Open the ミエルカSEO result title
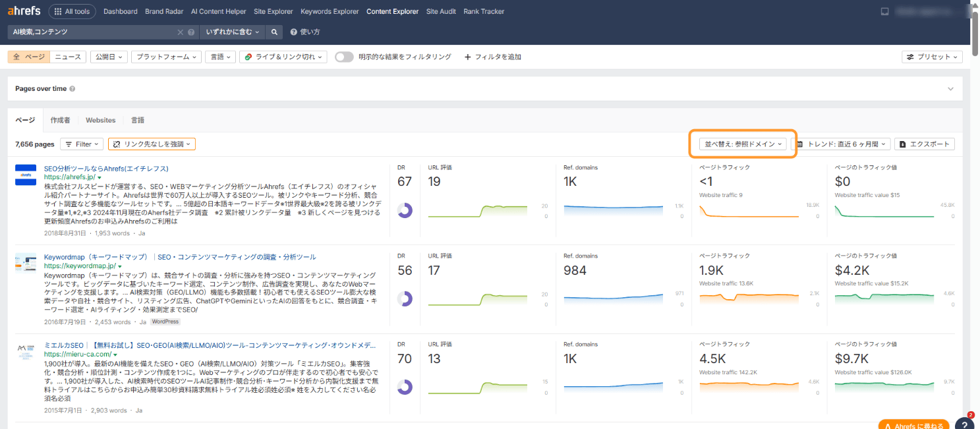Image resolution: width=980 pixels, height=429 pixels. tap(210, 345)
